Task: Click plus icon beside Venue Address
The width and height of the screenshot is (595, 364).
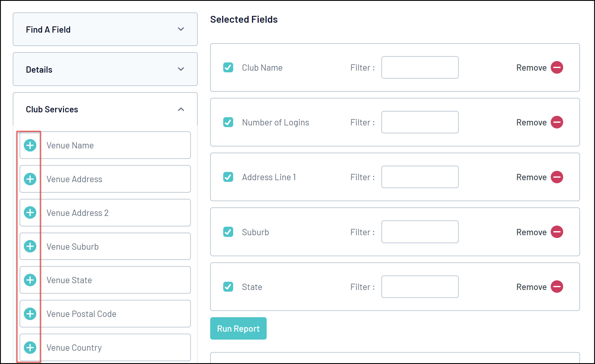Action: (x=30, y=179)
